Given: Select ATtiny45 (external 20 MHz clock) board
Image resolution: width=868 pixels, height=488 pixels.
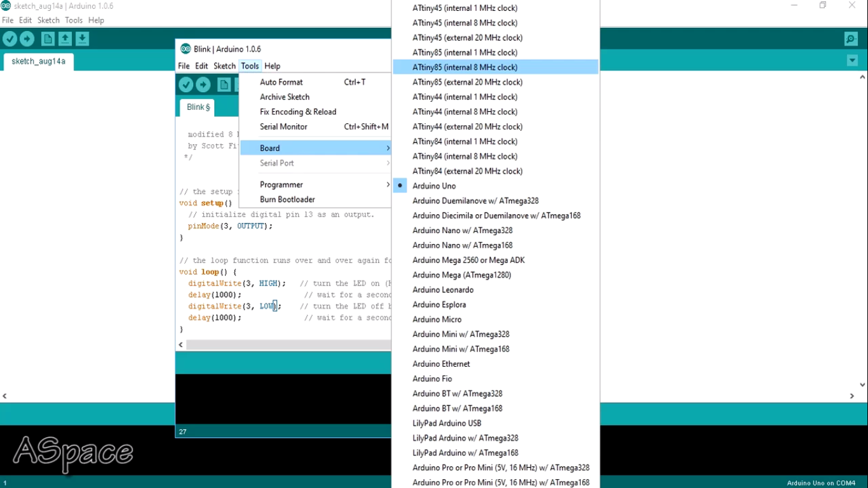Looking at the screenshot, I should click(x=496, y=37).
